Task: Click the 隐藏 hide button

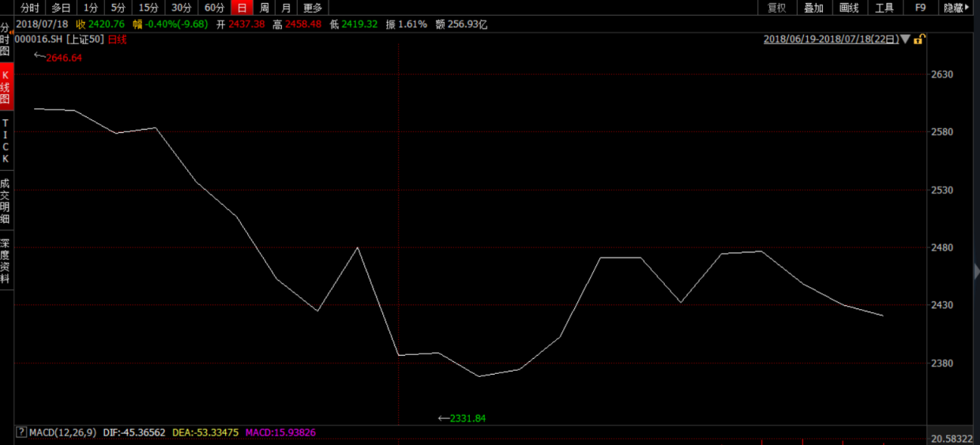Action: (956, 8)
